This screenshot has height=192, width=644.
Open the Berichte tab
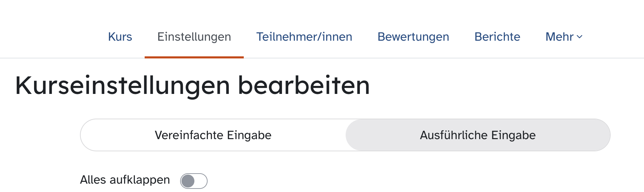click(x=497, y=37)
